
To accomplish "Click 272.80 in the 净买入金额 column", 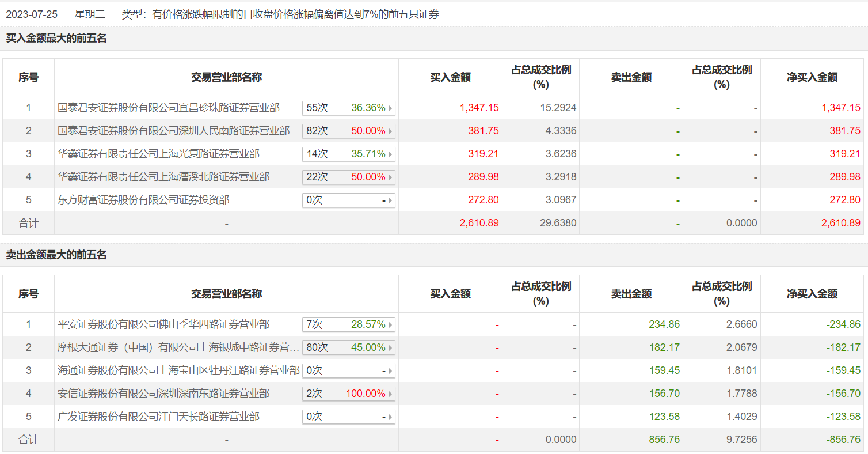I will [x=845, y=200].
